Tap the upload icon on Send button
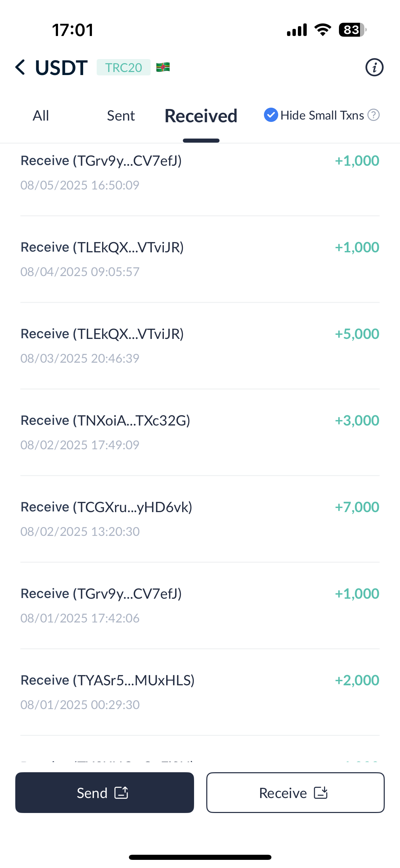This screenshot has width=400, height=868. (x=121, y=793)
